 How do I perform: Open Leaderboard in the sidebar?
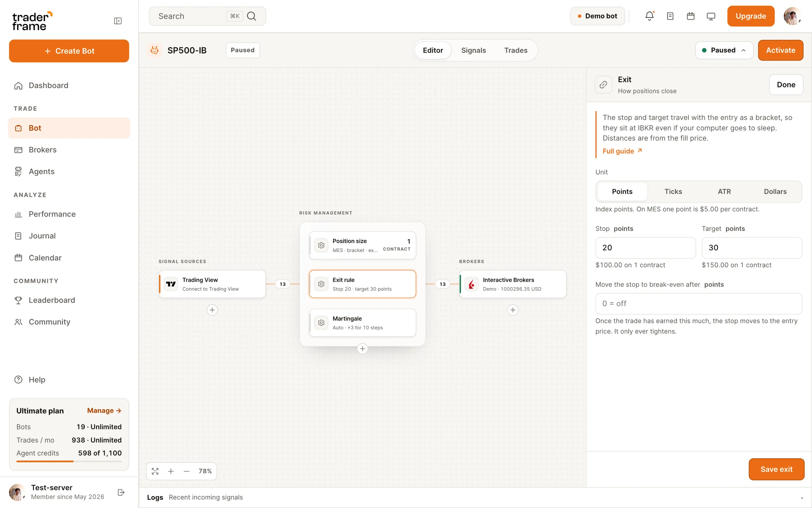(x=69, y=300)
